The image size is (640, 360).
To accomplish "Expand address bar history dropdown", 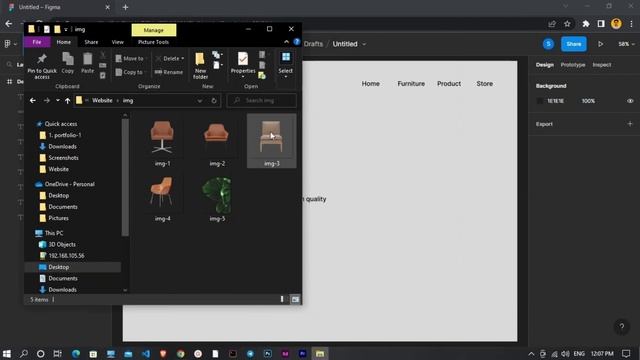I will click(200, 100).
